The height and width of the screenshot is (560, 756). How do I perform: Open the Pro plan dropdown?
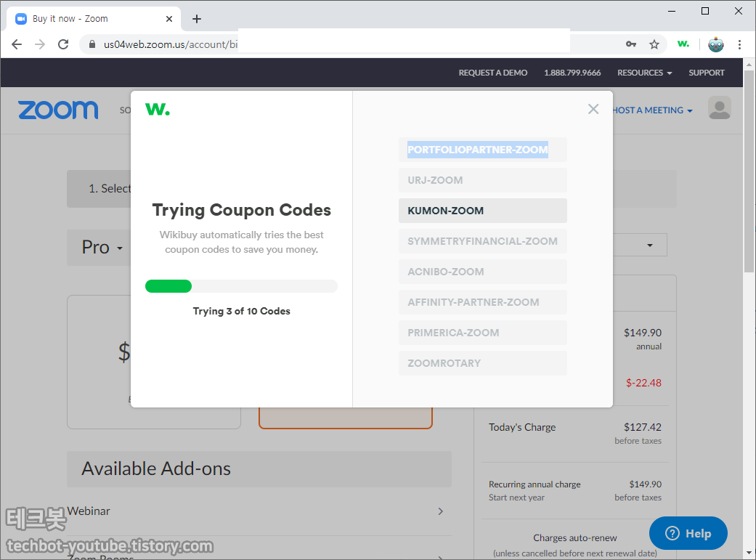[102, 248]
